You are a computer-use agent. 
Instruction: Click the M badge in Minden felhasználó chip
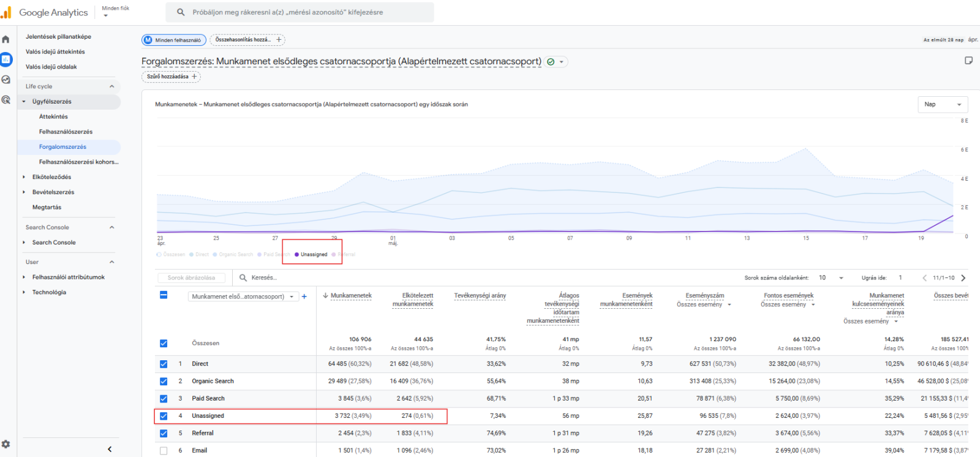(x=148, y=40)
